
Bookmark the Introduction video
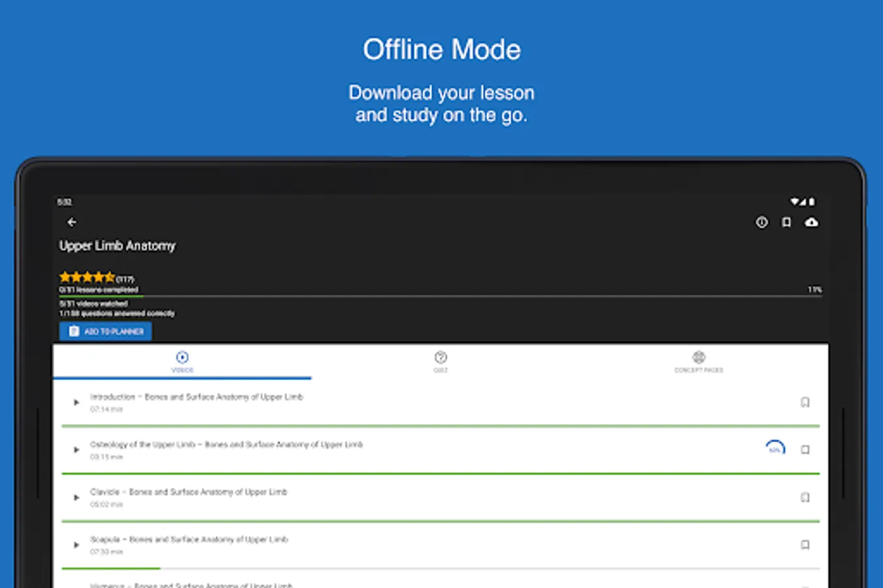[x=805, y=402]
